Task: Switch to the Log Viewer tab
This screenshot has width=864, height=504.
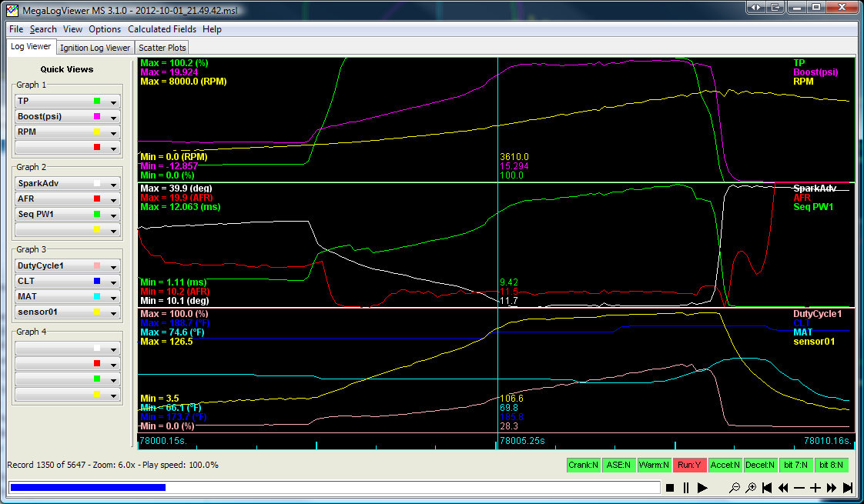Action: click(x=31, y=47)
